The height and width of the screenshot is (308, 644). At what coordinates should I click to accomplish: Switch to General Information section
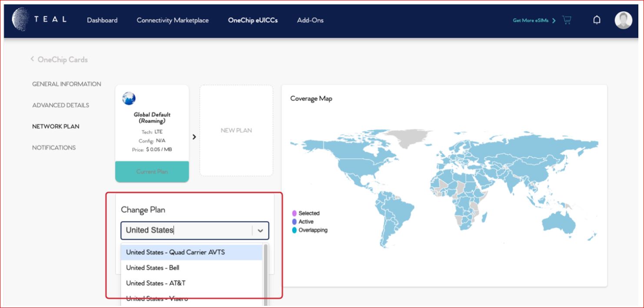click(x=66, y=84)
